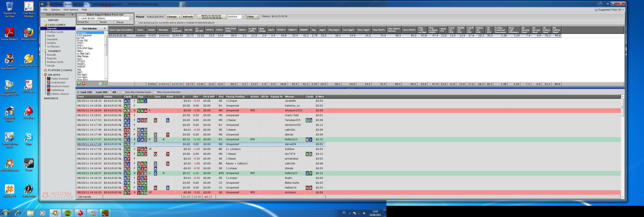
Task: Toggle Show Known Holecards checkbox
Action: pos(155,92)
